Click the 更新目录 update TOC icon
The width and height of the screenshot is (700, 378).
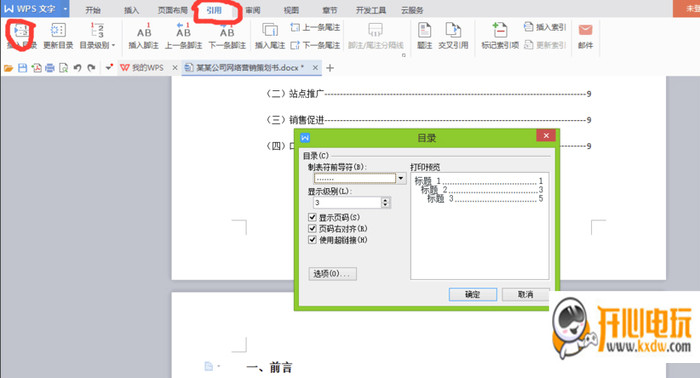[x=58, y=30]
